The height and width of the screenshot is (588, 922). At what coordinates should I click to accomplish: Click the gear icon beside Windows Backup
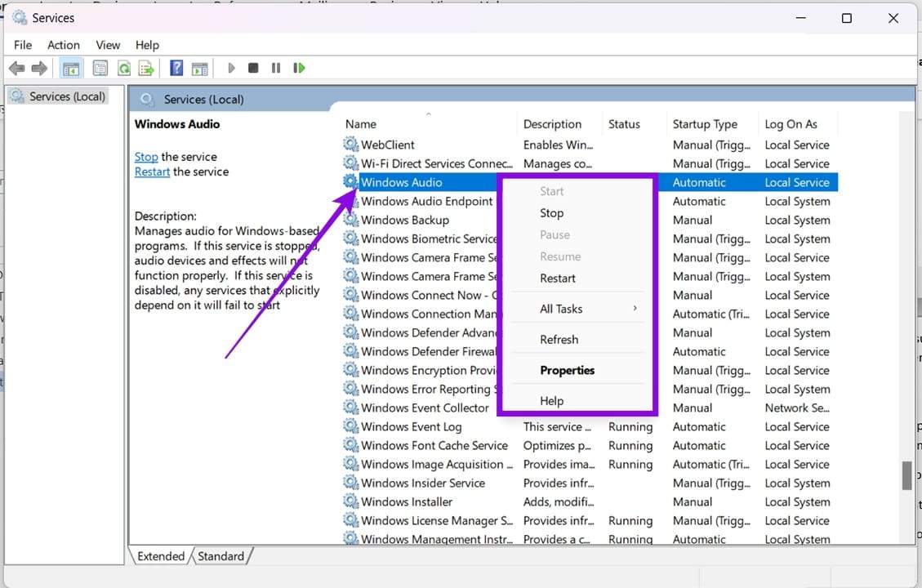pyautogui.click(x=351, y=220)
